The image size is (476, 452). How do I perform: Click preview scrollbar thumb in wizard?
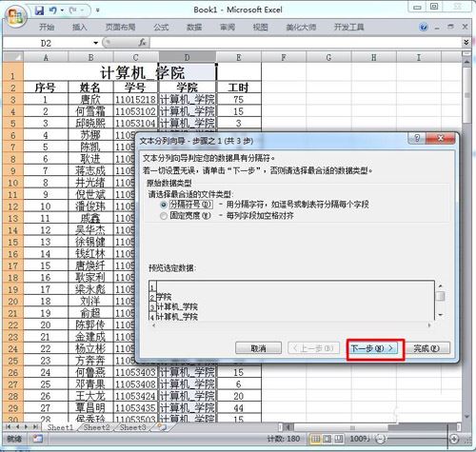[x=440, y=296]
